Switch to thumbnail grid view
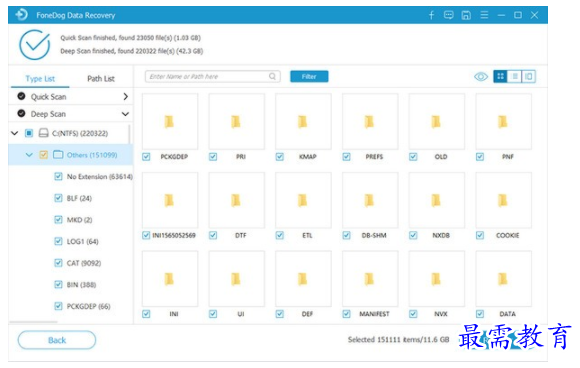The height and width of the screenshot is (368, 580). click(x=500, y=77)
